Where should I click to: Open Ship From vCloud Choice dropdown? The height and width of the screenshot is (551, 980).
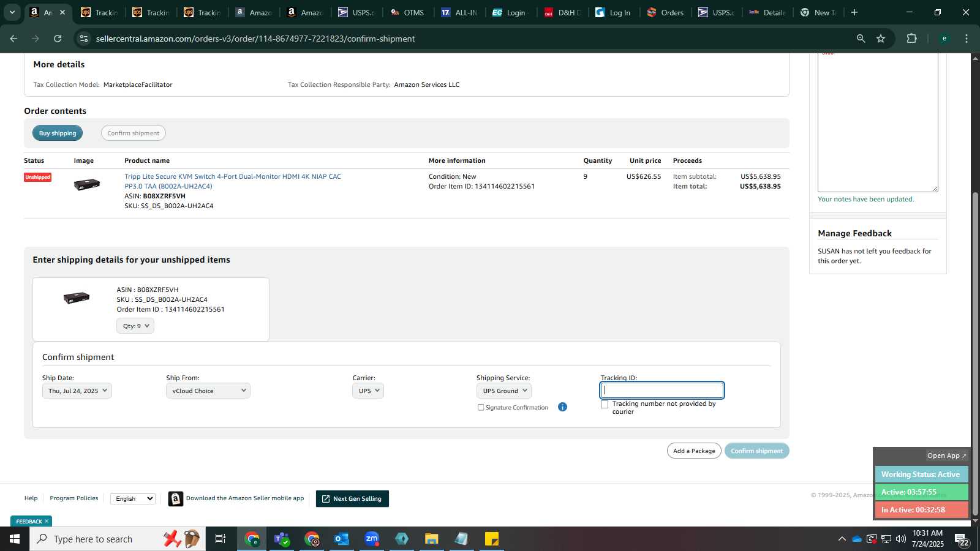point(208,391)
